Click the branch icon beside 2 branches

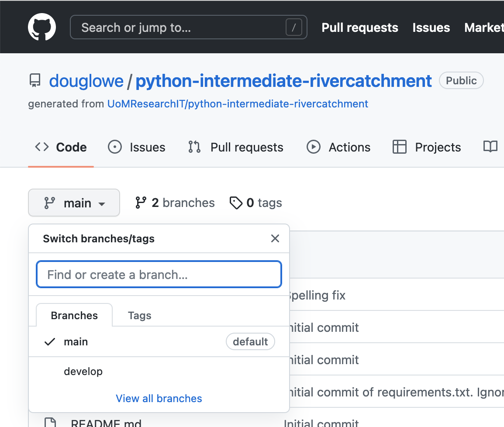pos(141,203)
